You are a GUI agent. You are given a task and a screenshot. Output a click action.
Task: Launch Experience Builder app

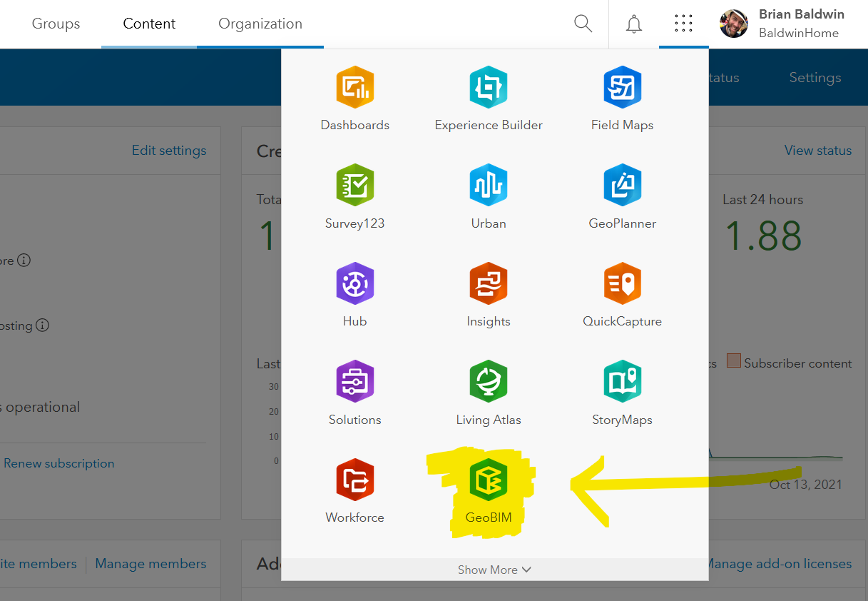(x=489, y=99)
